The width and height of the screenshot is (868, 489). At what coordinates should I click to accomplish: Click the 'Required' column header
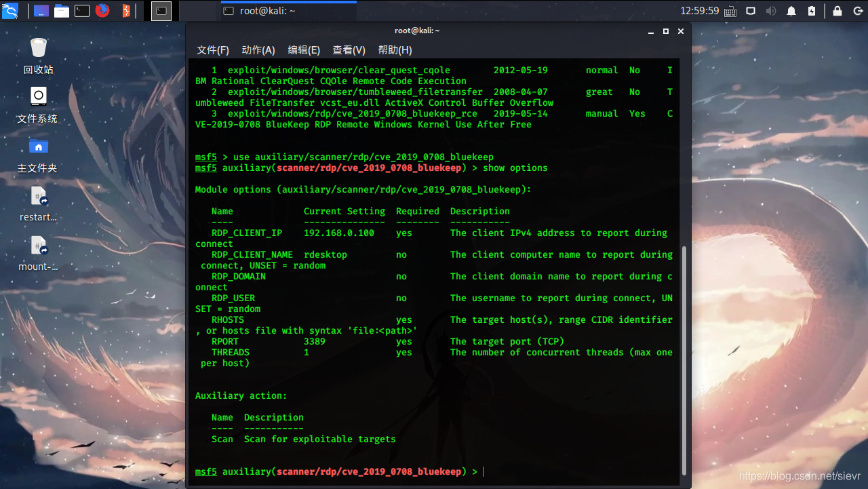418,212
